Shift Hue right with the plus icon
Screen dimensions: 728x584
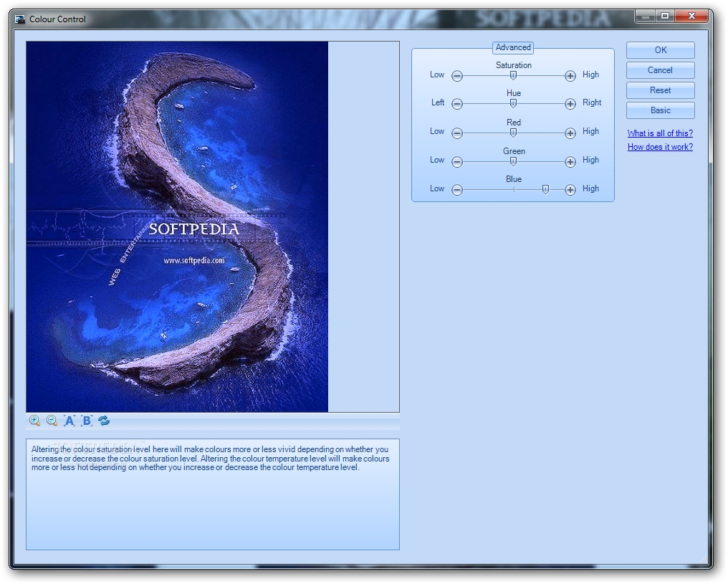click(x=570, y=104)
